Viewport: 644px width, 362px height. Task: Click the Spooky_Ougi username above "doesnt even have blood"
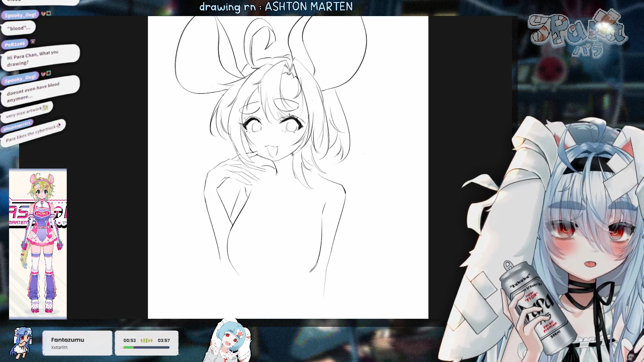(20, 78)
